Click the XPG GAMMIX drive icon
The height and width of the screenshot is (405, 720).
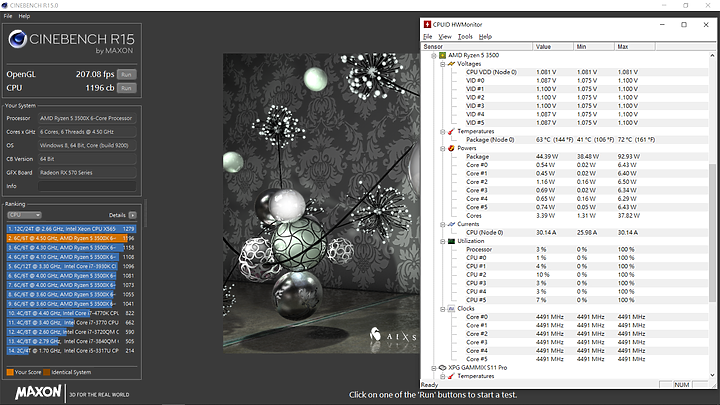point(443,368)
